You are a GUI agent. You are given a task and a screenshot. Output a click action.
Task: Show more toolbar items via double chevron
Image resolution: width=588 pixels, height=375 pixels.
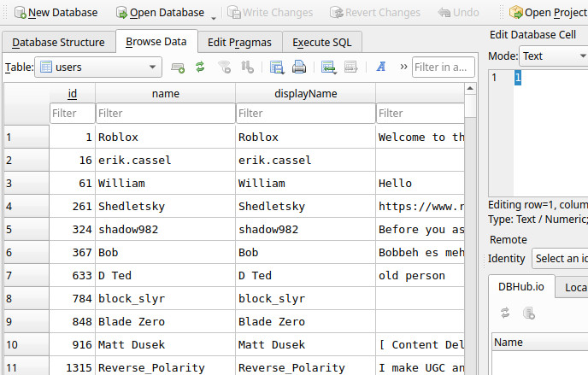(403, 67)
